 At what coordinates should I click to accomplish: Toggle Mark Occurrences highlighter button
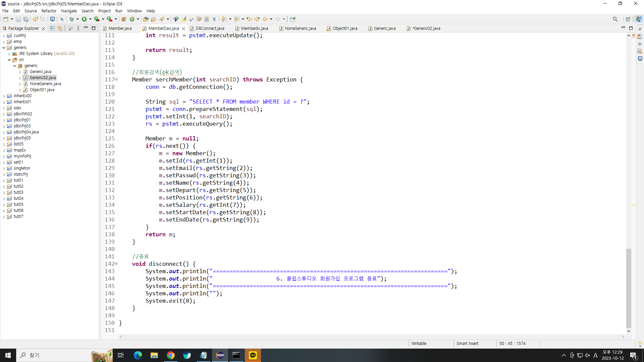click(184, 19)
